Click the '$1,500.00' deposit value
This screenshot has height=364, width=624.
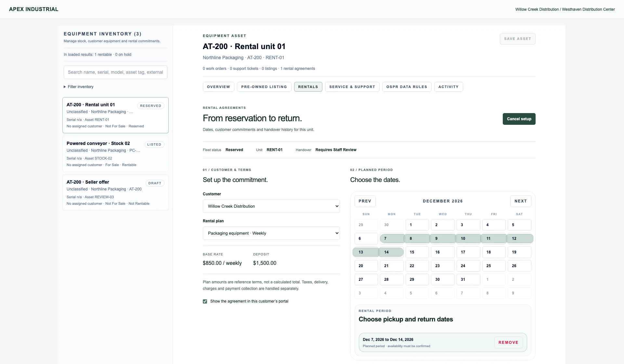[x=265, y=263]
